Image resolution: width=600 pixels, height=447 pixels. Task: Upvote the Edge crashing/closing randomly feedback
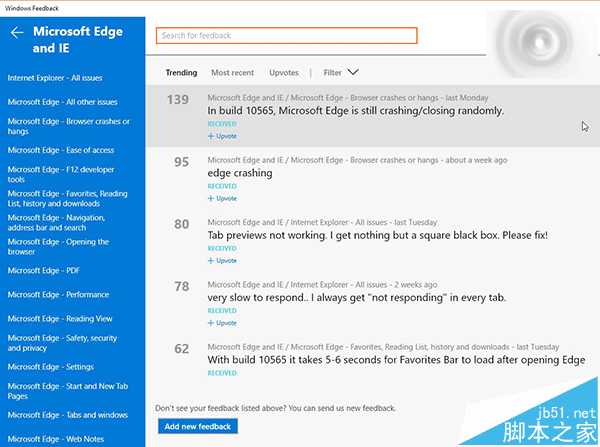click(x=222, y=135)
